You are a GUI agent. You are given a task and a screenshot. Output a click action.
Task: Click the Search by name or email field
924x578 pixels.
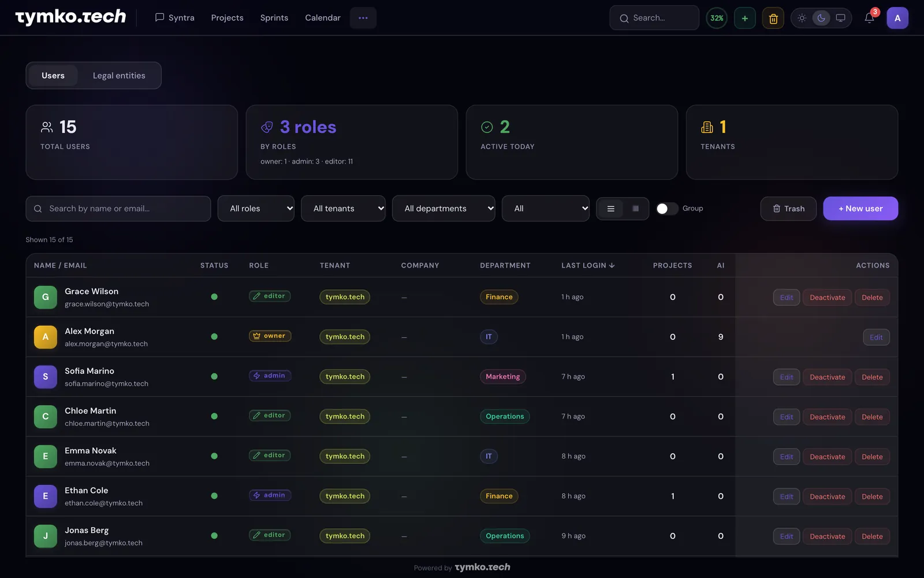pos(118,209)
